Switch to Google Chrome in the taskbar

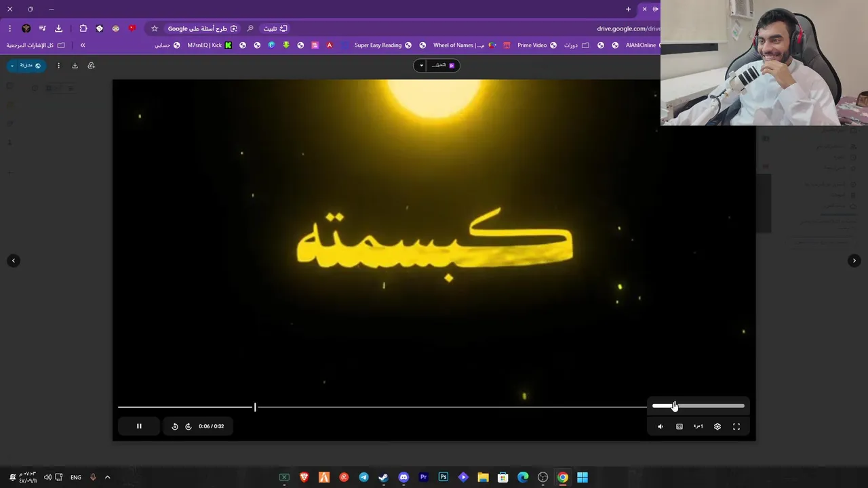[563, 477]
